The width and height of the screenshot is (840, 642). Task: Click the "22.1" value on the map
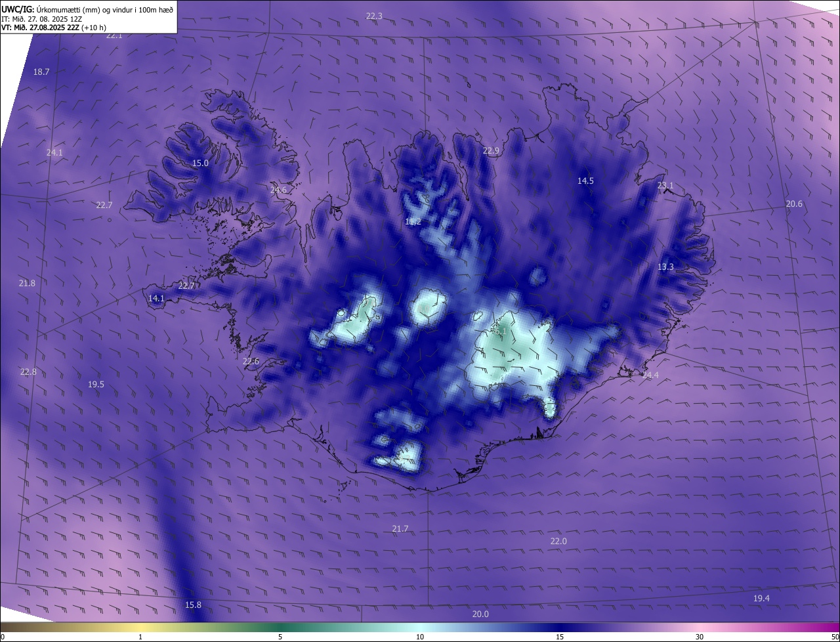tap(114, 35)
